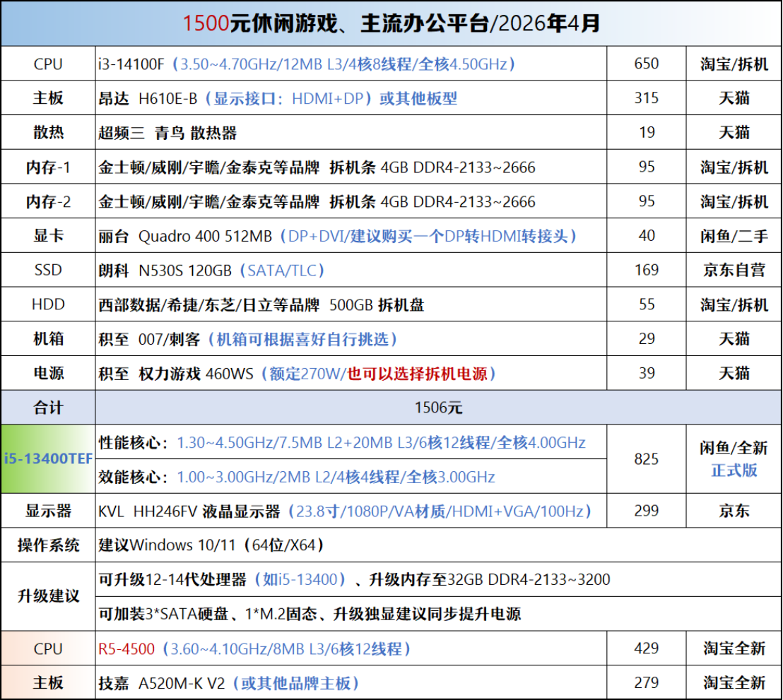The height and width of the screenshot is (700, 783).
Task: Click "天猫" in the 电源 row
Action: 734,374
